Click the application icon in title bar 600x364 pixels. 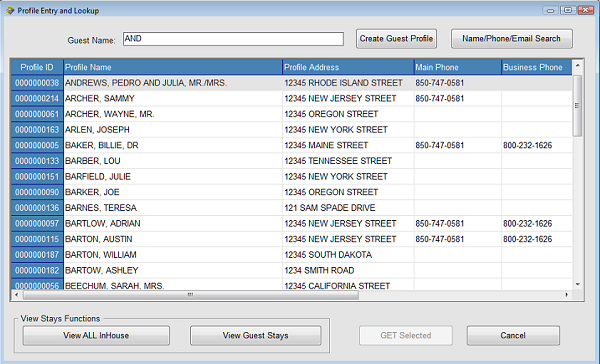coord(10,10)
